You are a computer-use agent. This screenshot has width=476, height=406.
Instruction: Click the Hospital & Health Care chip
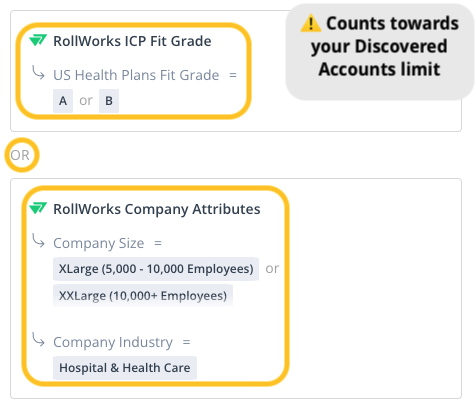[x=125, y=368]
